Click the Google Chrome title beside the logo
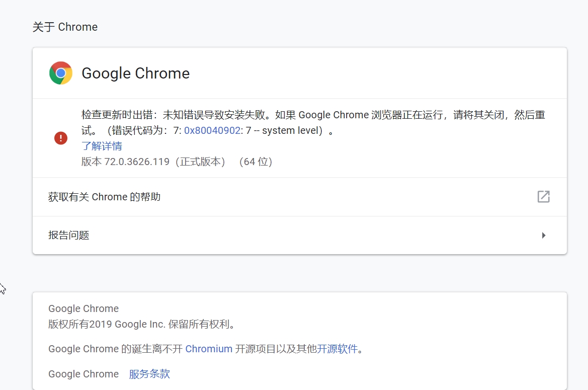The image size is (588, 390). 135,73
